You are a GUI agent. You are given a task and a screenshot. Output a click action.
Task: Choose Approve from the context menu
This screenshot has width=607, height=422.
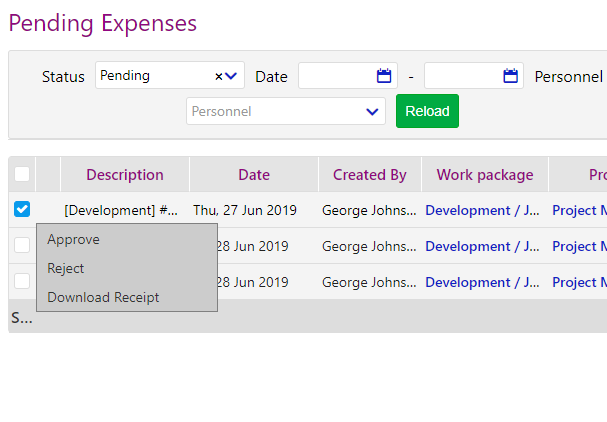point(74,240)
